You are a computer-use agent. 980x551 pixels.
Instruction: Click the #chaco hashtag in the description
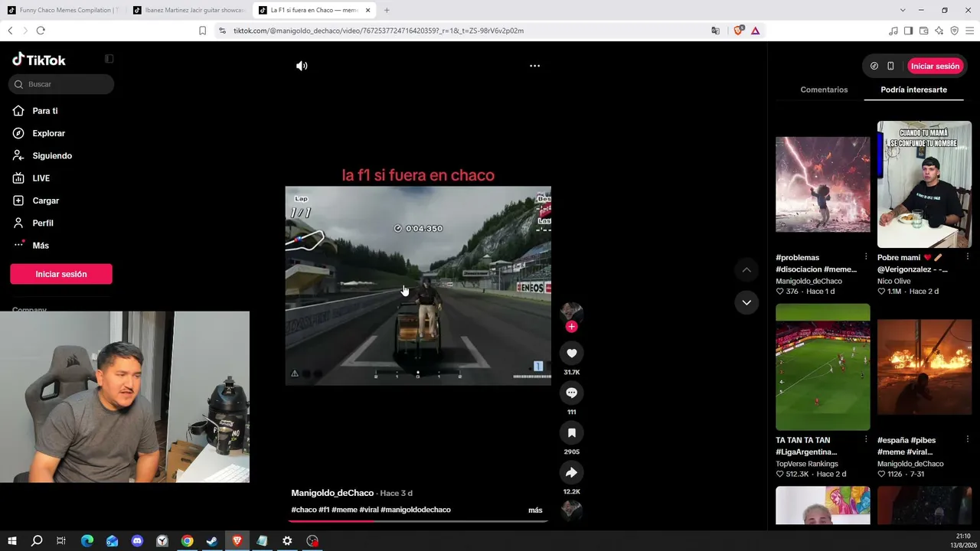tap(304, 510)
